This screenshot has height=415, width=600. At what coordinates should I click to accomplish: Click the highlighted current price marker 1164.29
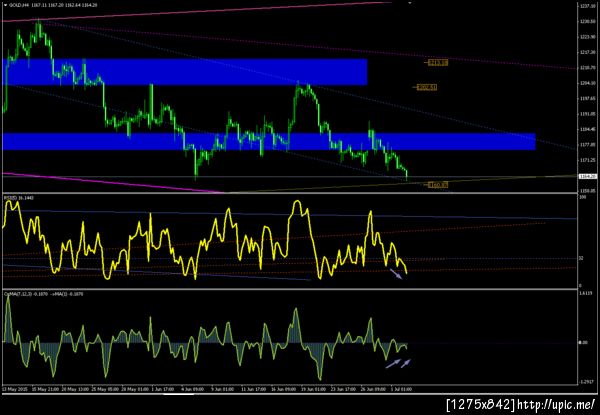pos(588,176)
